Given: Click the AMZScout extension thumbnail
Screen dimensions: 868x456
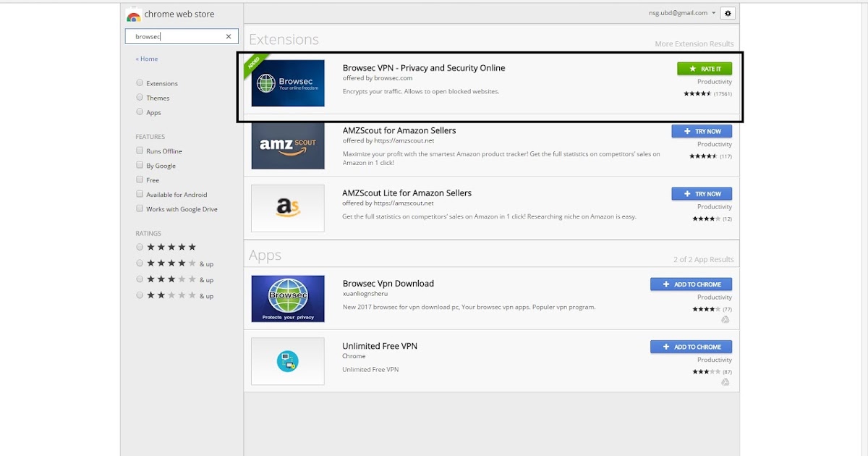Looking at the screenshot, I should (288, 145).
